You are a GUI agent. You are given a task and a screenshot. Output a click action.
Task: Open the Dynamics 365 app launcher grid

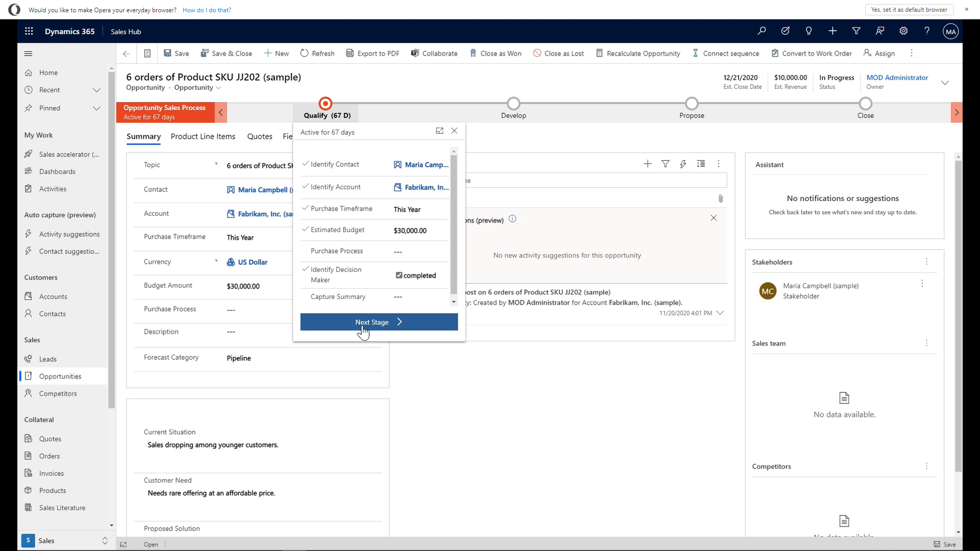click(x=29, y=31)
